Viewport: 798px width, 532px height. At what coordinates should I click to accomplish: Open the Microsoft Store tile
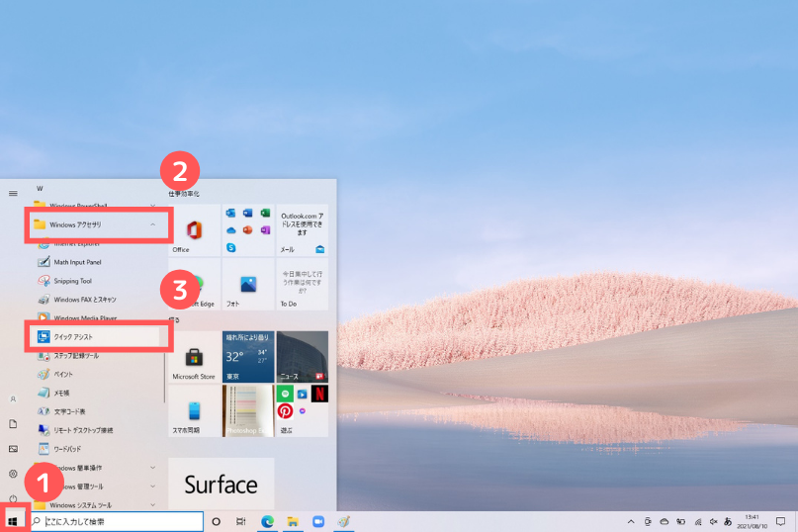point(194,356)
